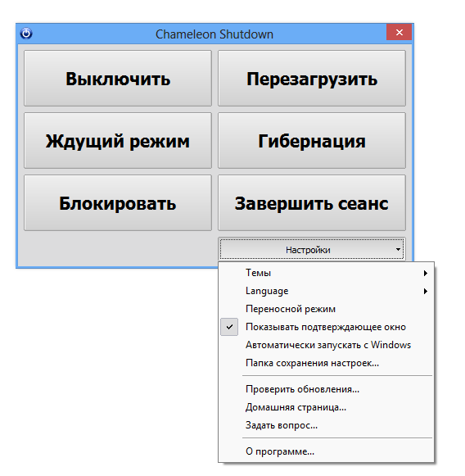465x476 pixels.
Task: Expand the Темы submenu
Action: click(x=327, y=273)
